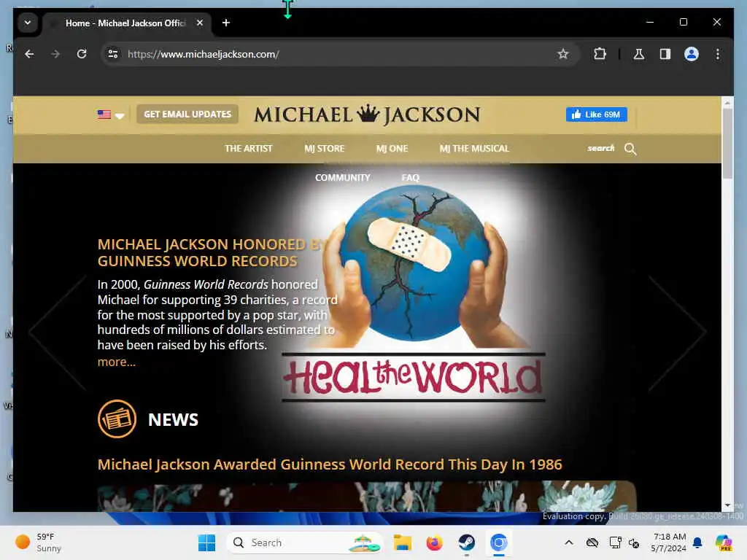The image size is (747, 560).
Task: Open the MJ STORE menu
Action: coord(325,149)
